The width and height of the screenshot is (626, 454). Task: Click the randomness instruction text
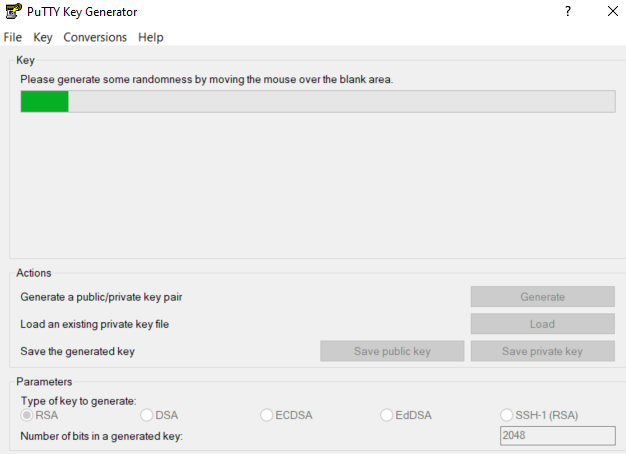[x=207, y=79]
